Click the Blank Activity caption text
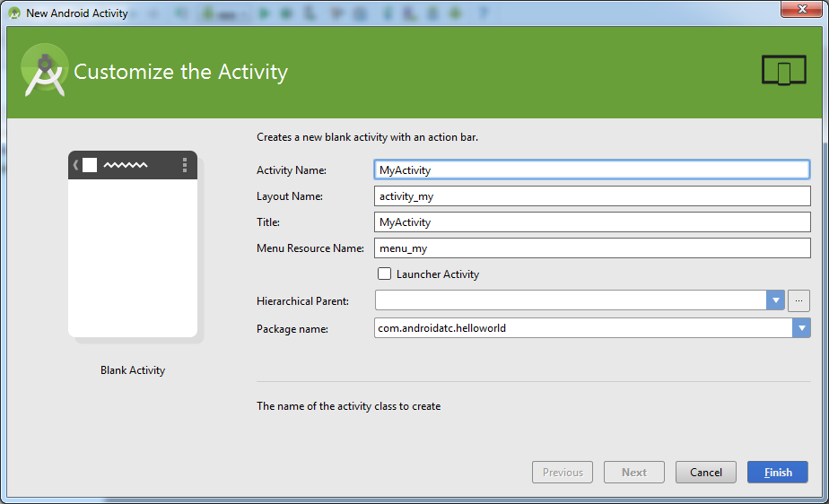Image resolution: width=829 pixels, height=504 pixels. (x=133, y=369)
